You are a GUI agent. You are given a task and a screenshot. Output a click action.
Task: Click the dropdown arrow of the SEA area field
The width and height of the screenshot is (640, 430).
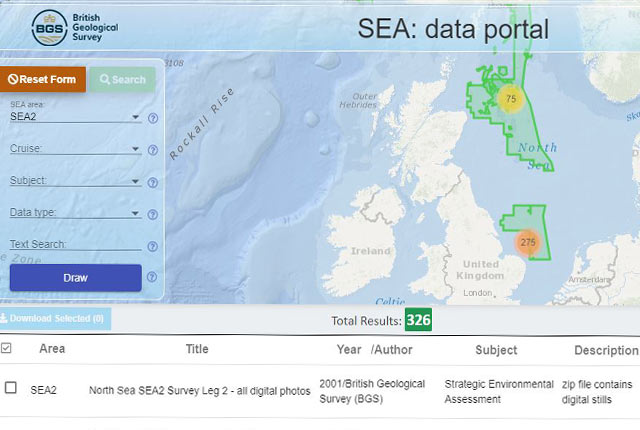(135, 117)
